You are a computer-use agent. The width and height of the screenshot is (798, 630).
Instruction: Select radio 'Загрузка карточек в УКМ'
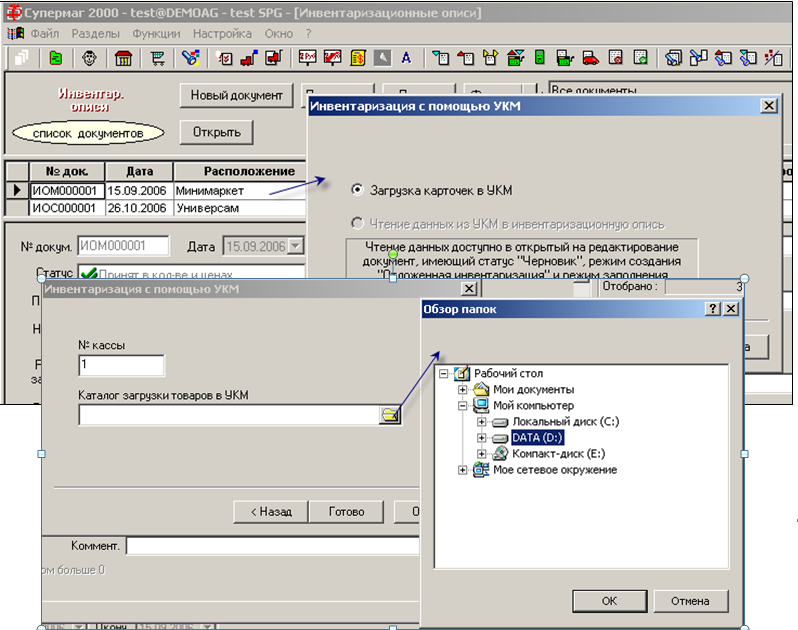pos(357,190)
